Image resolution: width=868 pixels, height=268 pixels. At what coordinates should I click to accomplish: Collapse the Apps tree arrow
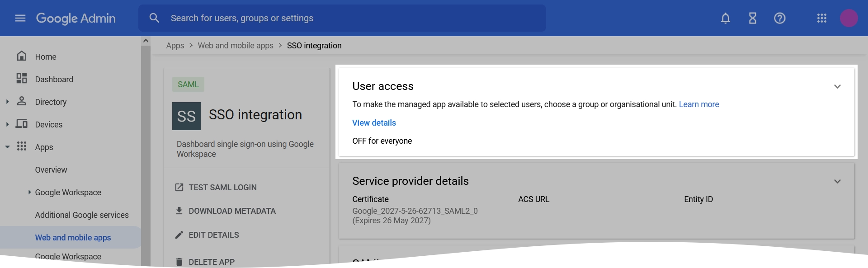click(x=7, y=147)
